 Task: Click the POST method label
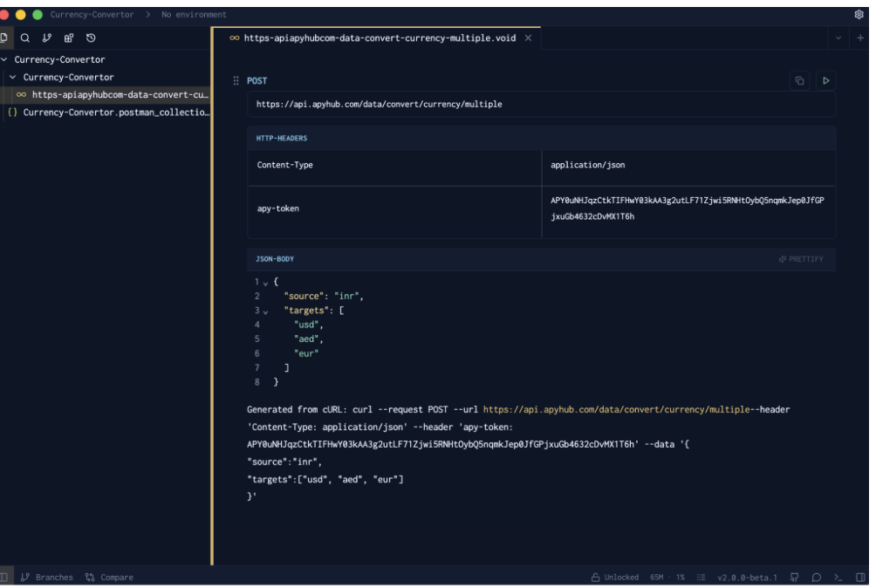point(257,81)
